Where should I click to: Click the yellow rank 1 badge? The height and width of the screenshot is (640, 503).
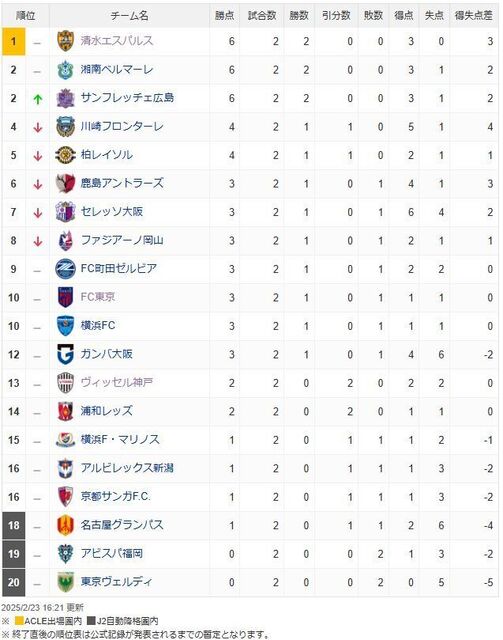[x=13, y=41]
